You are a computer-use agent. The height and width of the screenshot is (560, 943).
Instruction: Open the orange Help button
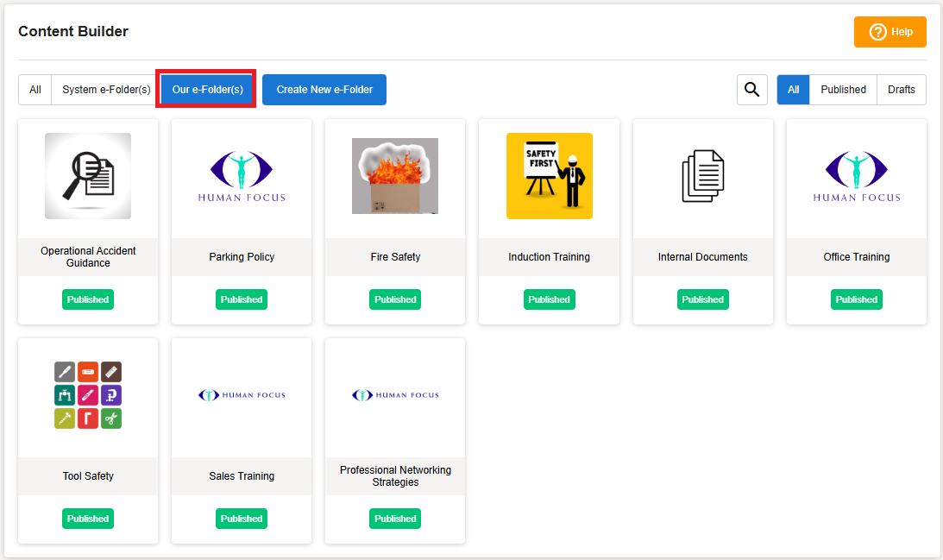[890, 32]
